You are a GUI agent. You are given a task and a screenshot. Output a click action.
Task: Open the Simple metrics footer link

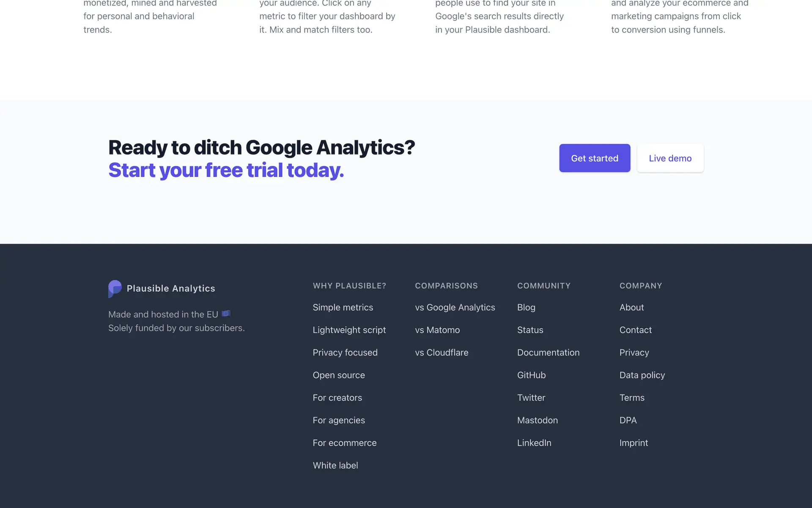(x=343, y=307)
